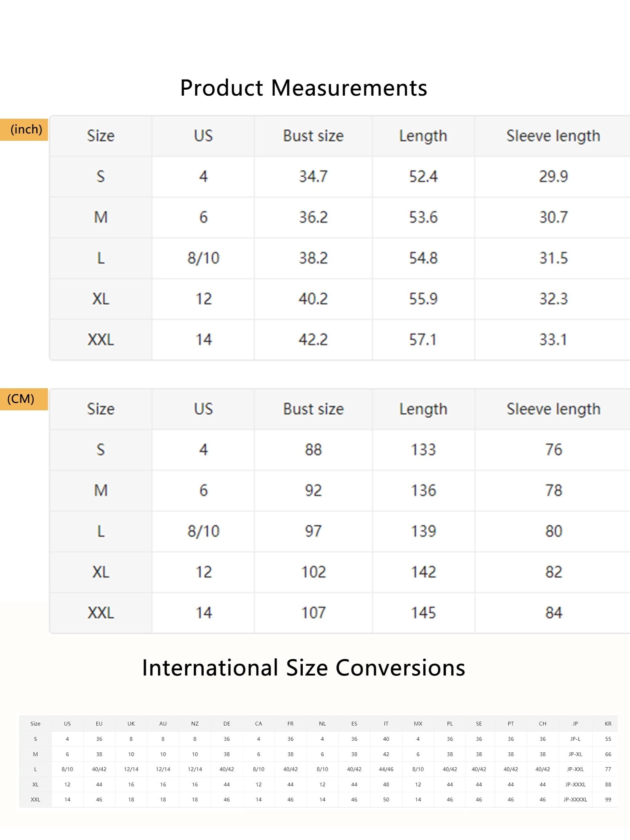Click the 8/10 US size in inch table

tap(203, 258)
